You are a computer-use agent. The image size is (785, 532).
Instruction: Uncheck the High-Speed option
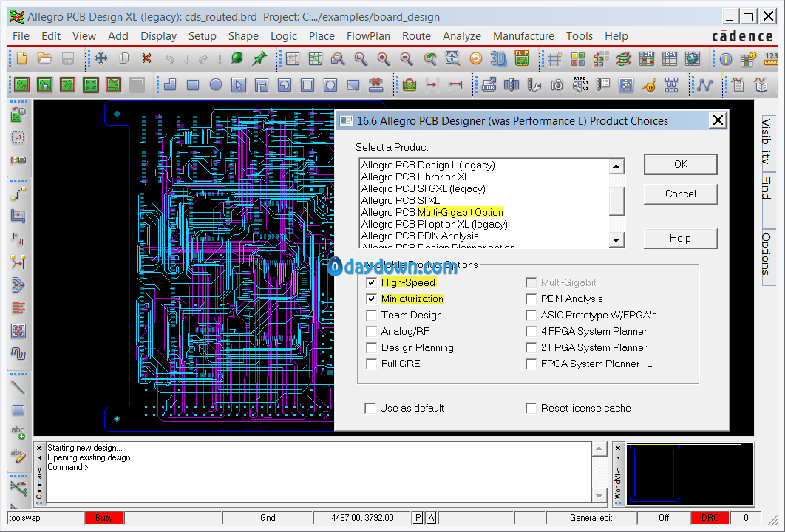pyautogui.click(x=372, y=283)
